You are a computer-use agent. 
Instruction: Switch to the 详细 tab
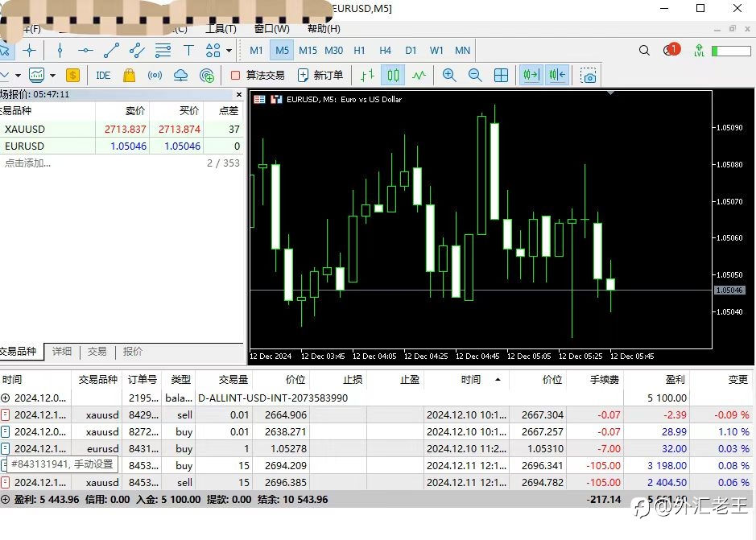point(62,352)
